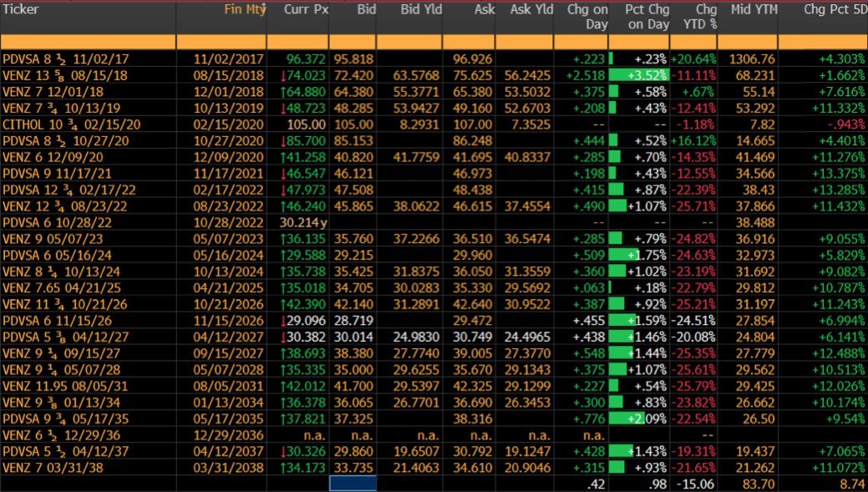The width and height of the screenshot is (868, 492).
Task: Click the Ask Yld column header
Action: (531, 9)
